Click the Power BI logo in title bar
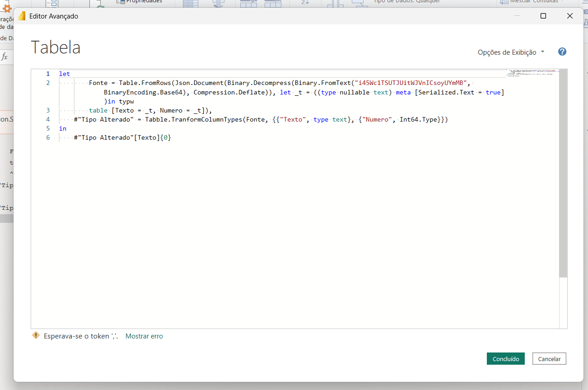Viewport: 588px width, 390px height. [22, 16]
